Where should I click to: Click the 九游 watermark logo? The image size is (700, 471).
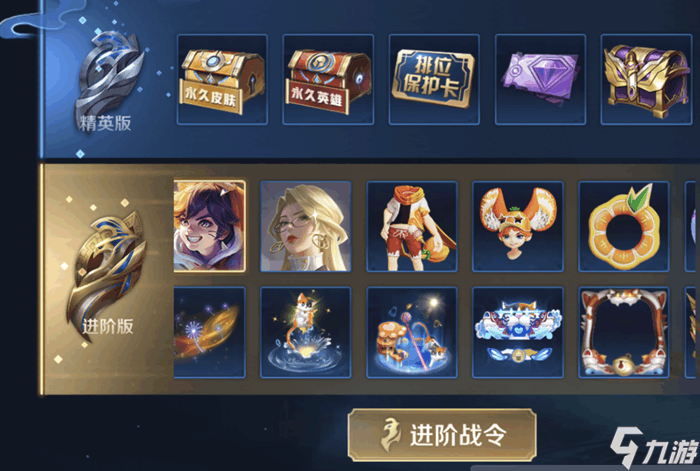654,448
